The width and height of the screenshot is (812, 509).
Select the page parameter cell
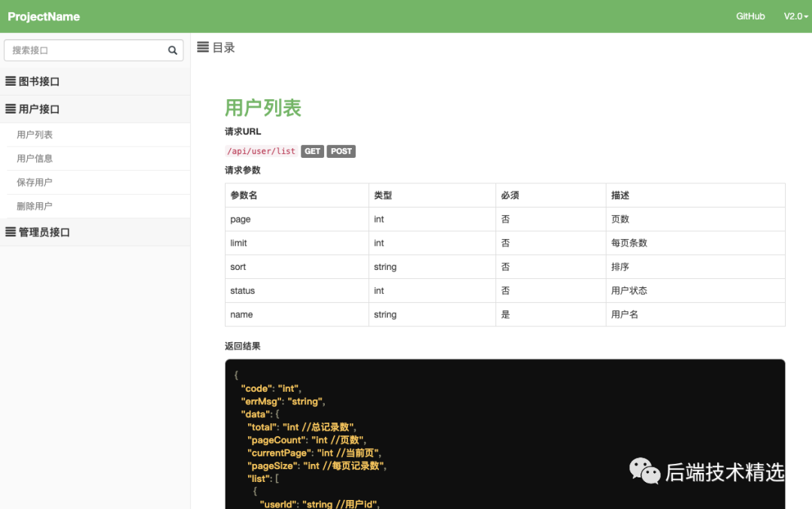point(297,219)
